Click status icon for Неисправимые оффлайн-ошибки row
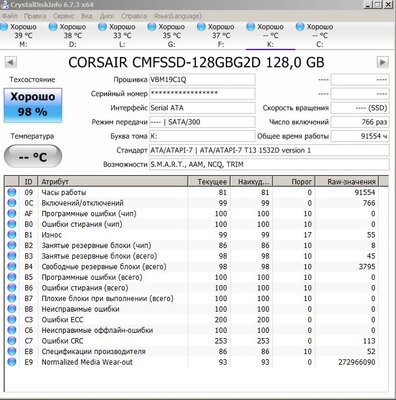Image resolution: width=396 pixels, height=400 pixels. [12, 330]
